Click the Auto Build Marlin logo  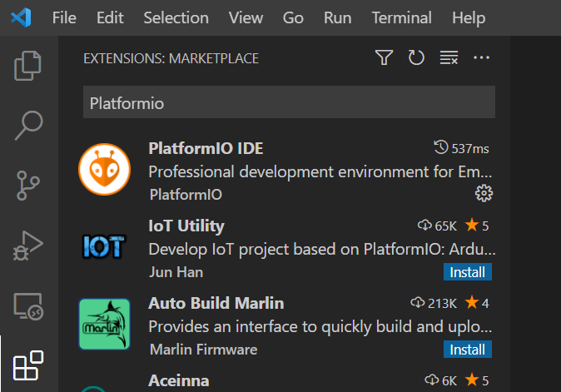pyautogui.click(x=105, y=324)
